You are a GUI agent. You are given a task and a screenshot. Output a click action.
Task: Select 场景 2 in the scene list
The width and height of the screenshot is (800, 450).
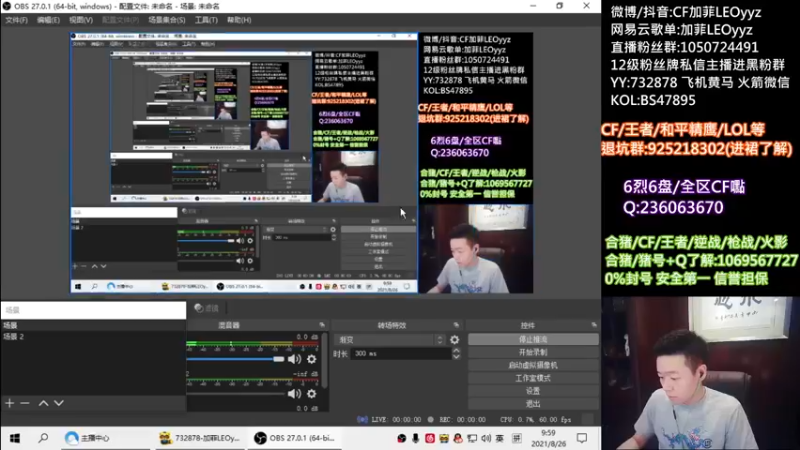[x=93, y=337]
